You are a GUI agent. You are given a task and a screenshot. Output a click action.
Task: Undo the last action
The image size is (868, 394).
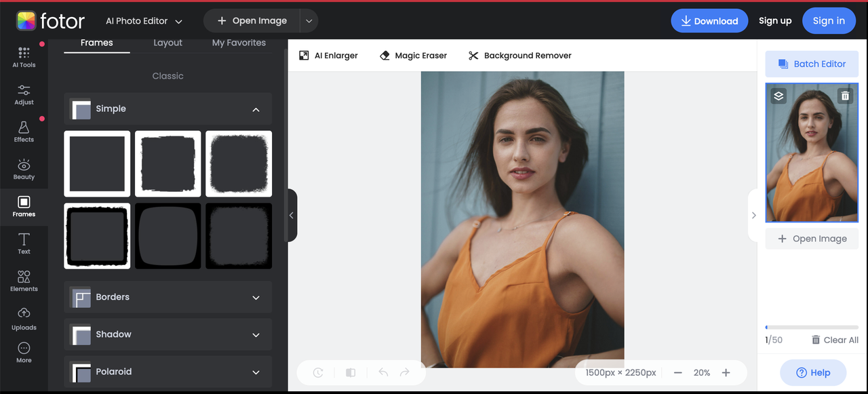(x=383, y=372)
